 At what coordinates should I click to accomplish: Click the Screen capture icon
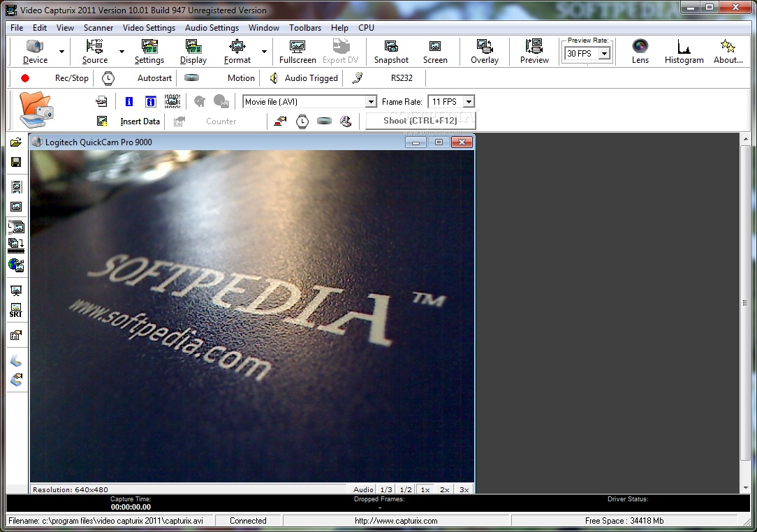(x=435, y=46)
